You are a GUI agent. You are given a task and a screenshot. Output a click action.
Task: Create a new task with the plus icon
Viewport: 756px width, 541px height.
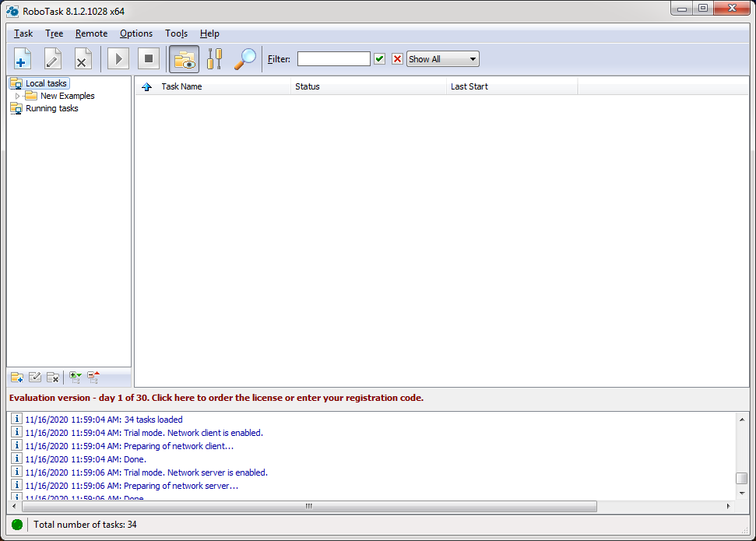22,58
